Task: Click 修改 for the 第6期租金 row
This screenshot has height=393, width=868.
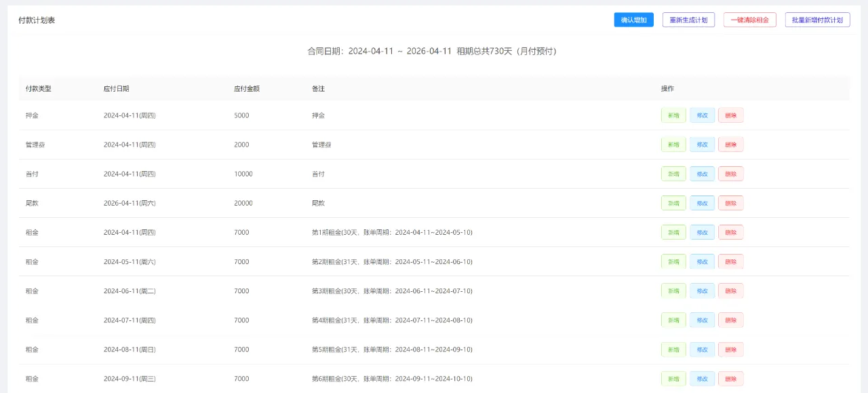Action: tap(703, 378)
